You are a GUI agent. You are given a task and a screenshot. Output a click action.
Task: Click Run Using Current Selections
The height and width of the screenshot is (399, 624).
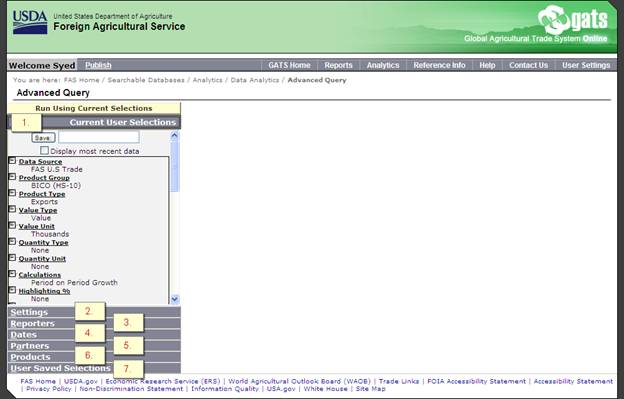tap(94, 108)
